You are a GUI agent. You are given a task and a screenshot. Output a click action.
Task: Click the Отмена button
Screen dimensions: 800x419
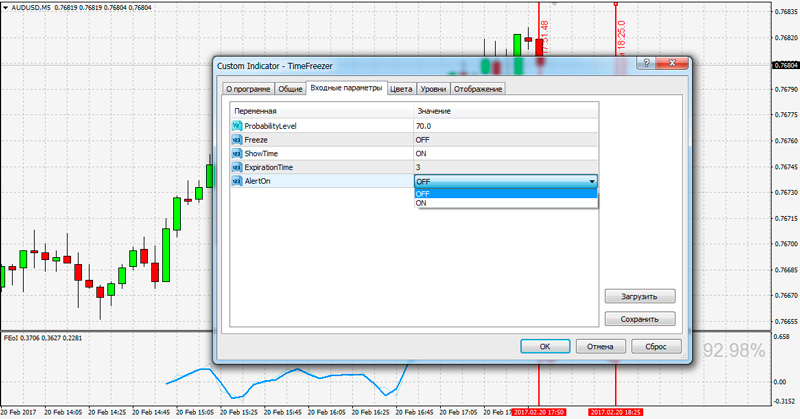(600, 346)
